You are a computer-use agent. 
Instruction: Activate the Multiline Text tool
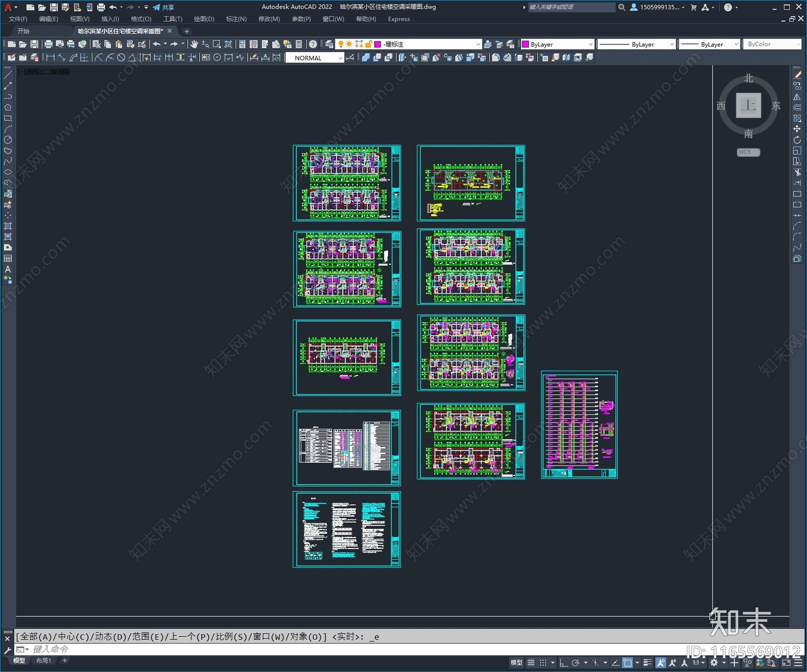pyautogui.click(x=8, y=269)
